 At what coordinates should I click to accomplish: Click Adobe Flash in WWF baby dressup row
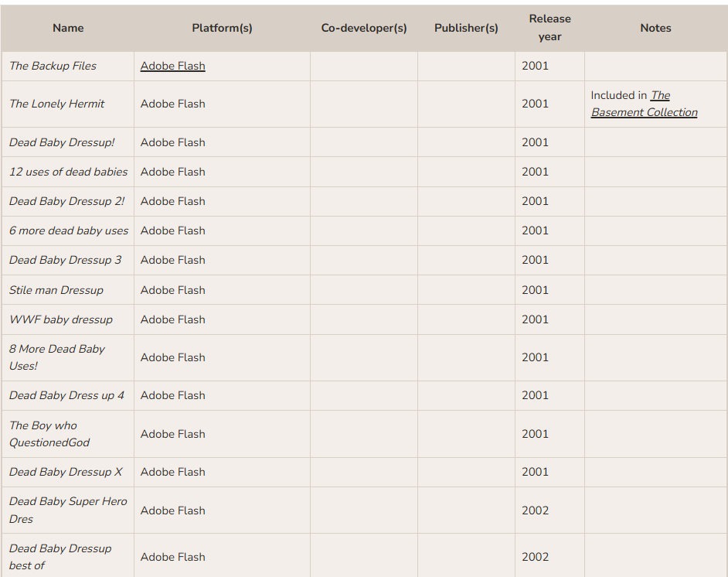point(172,319)
